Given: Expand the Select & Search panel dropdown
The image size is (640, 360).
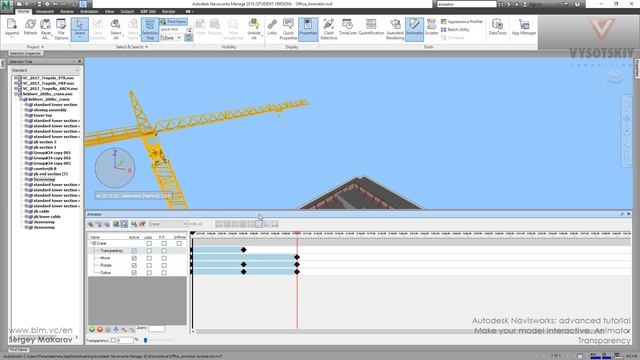Looking at the screenshot, I should tap(147, 47).
